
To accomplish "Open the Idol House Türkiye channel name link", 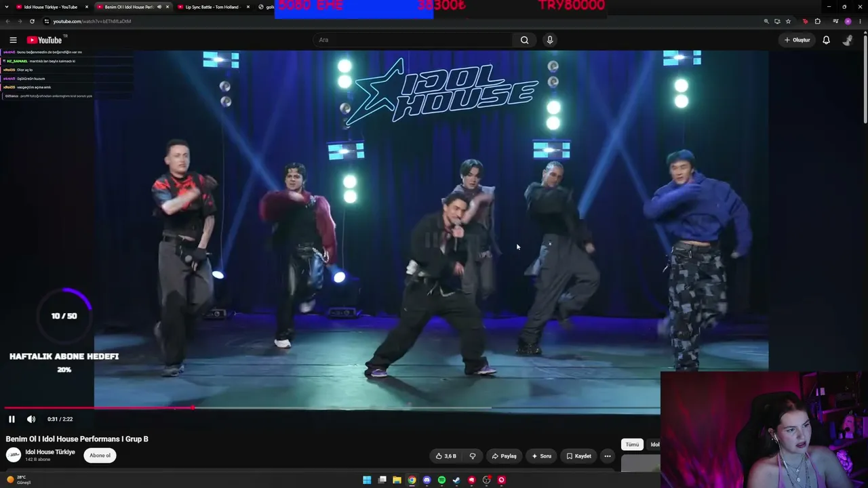I will coord(50,452).
